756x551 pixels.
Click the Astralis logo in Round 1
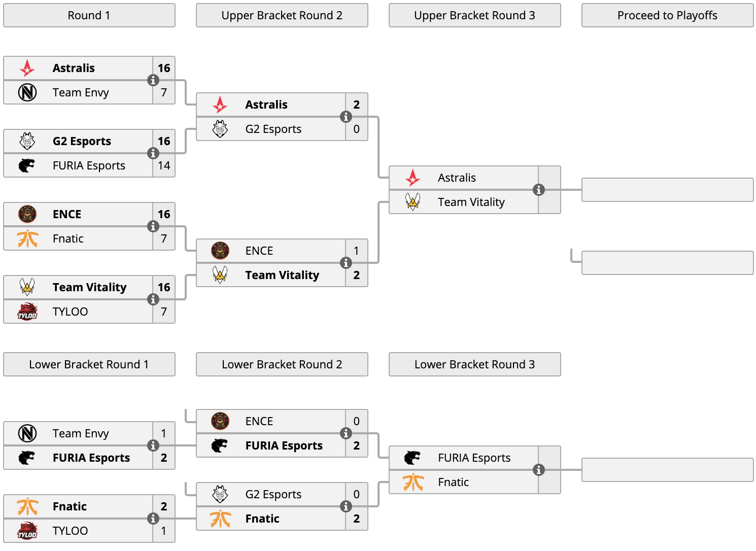coord(27,68)
